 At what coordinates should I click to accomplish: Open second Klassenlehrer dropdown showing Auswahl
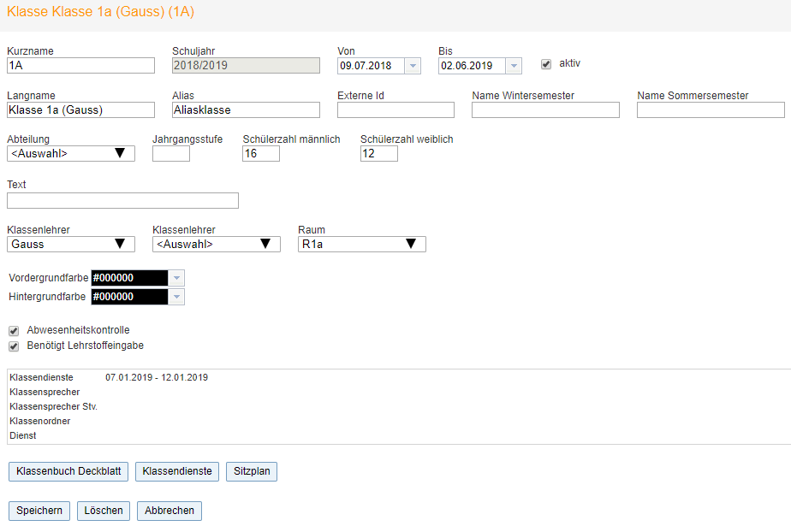[217, 245]
